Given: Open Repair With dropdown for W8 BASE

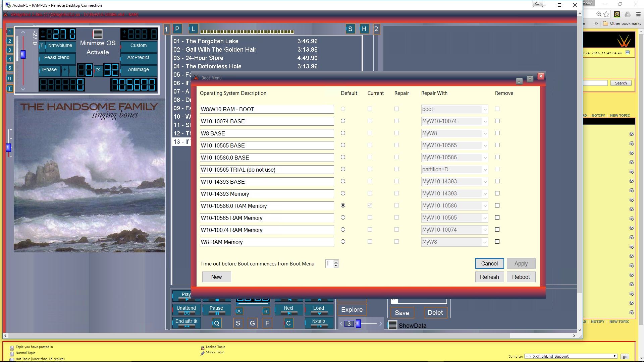Looking at the screenshot, I should click(x=454, y=133).
